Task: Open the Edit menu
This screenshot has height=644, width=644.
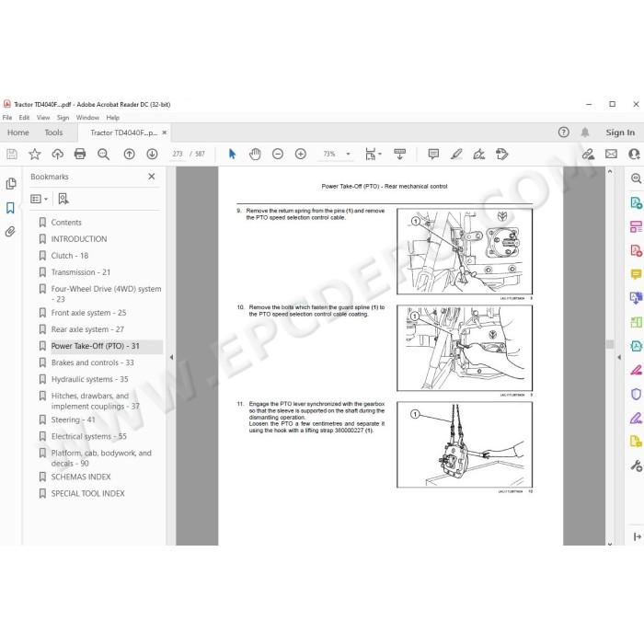Action: 24,118
